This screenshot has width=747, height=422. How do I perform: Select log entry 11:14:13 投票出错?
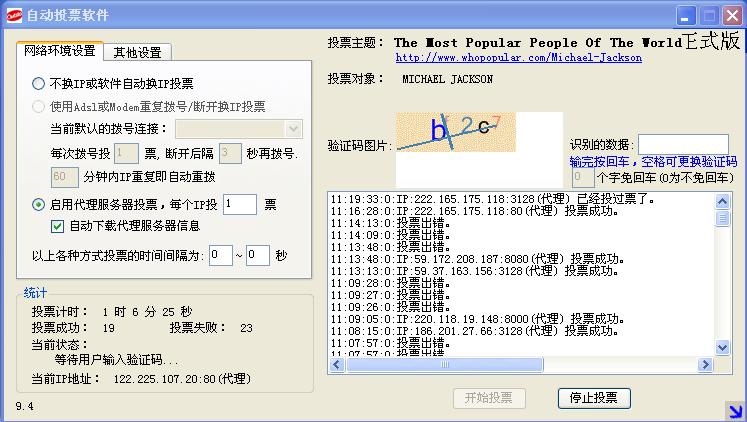click(x=391, y=223)
